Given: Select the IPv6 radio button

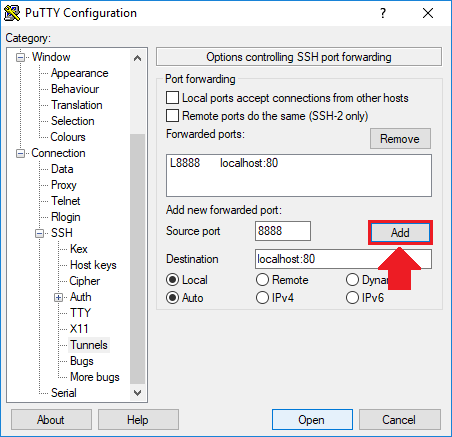Looking at the screenshot, I should [352, 298].
